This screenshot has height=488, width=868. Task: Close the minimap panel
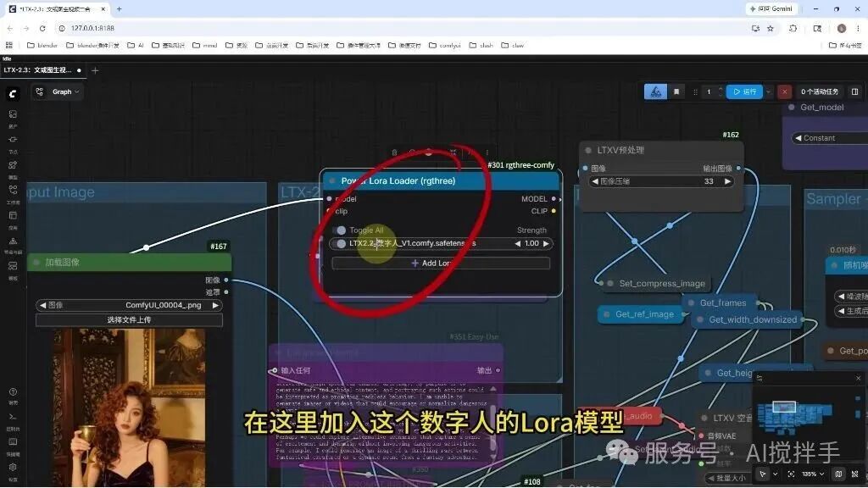click(858, 378)
